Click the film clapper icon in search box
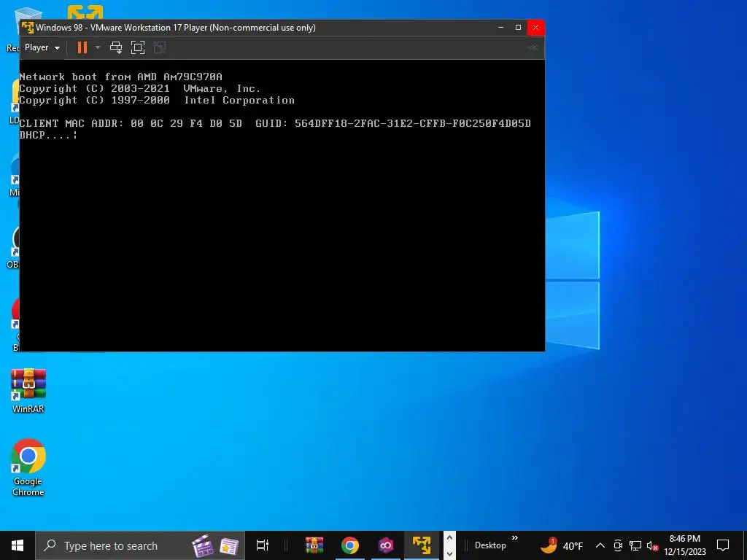This screenshot has width=747, height=560. coord(203,545)
